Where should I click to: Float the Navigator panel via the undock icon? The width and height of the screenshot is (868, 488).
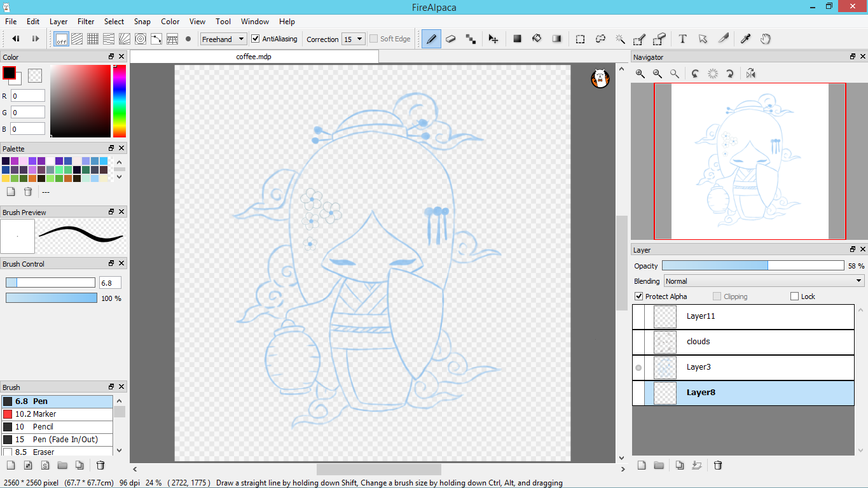[853, 57]
